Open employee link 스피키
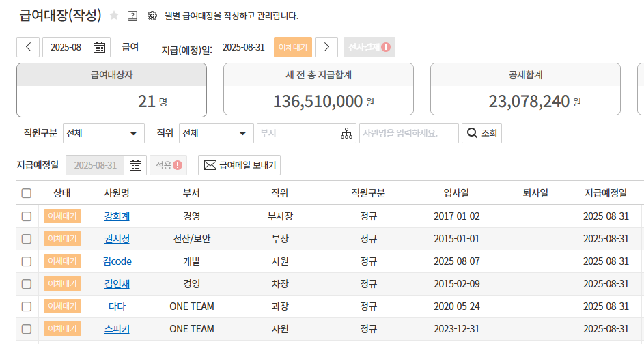Screen dimensions: 644x344 point(117,329)
